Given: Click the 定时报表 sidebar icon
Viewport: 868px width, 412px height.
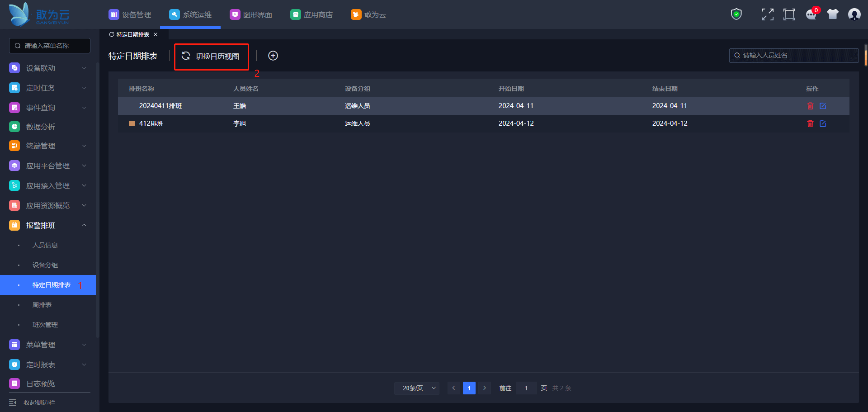Looking at the screenshot, I should tap(14, 365).
